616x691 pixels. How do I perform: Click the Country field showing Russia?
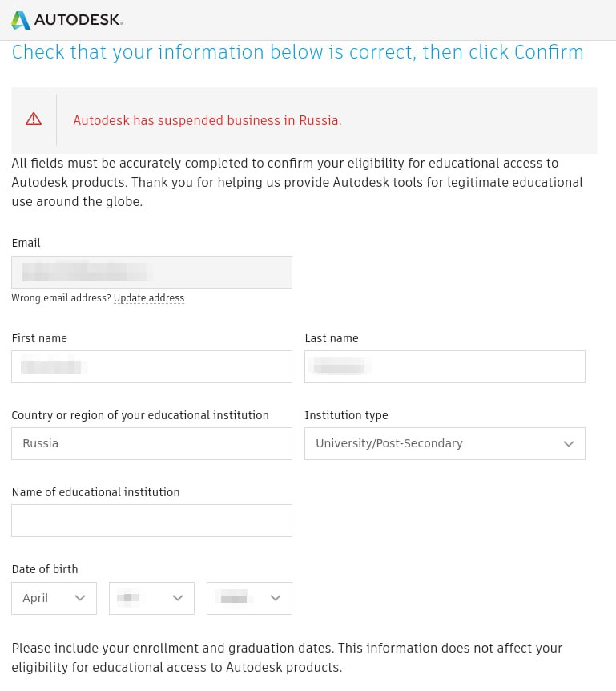pyautogui.click(x=151, y=443)
